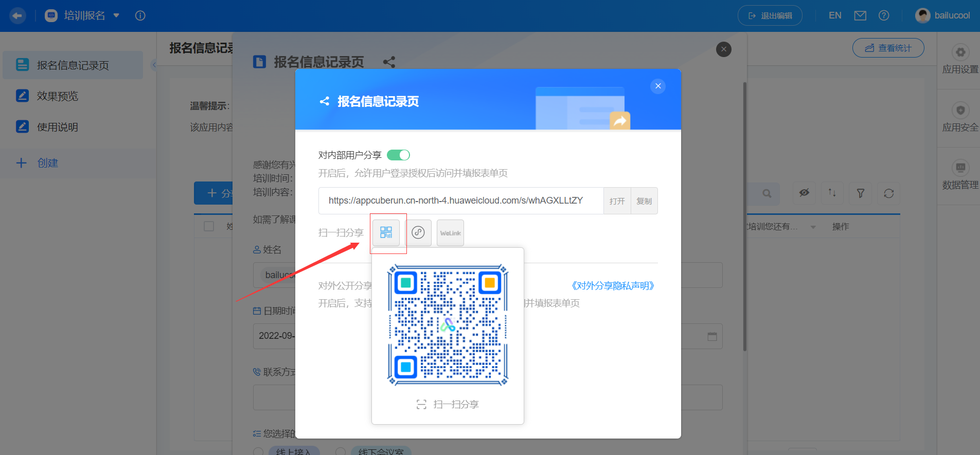980x455 pixels.
Task: Tick the select-all checkbox in the table header
Action: (209, 226)
